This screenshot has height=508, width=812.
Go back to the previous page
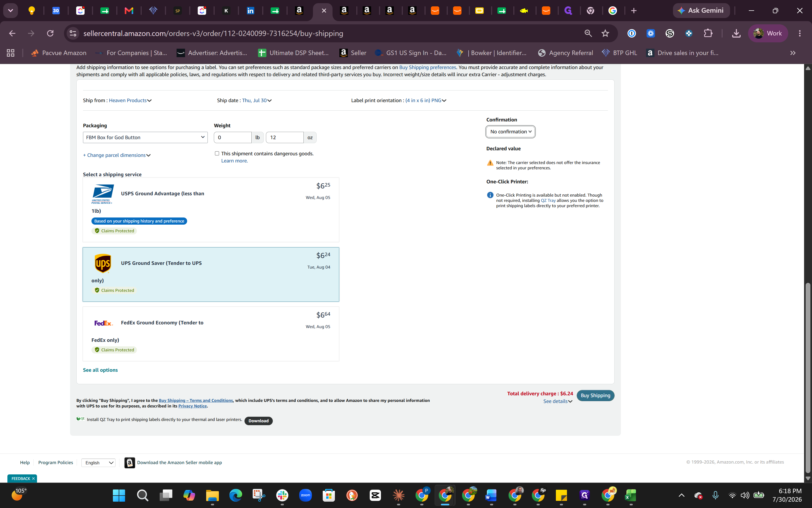12,33
